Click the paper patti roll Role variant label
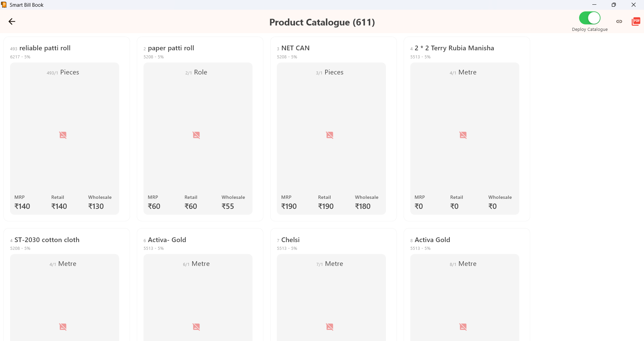This screenshot has height=341, width=644. click(x=200, y=72)
